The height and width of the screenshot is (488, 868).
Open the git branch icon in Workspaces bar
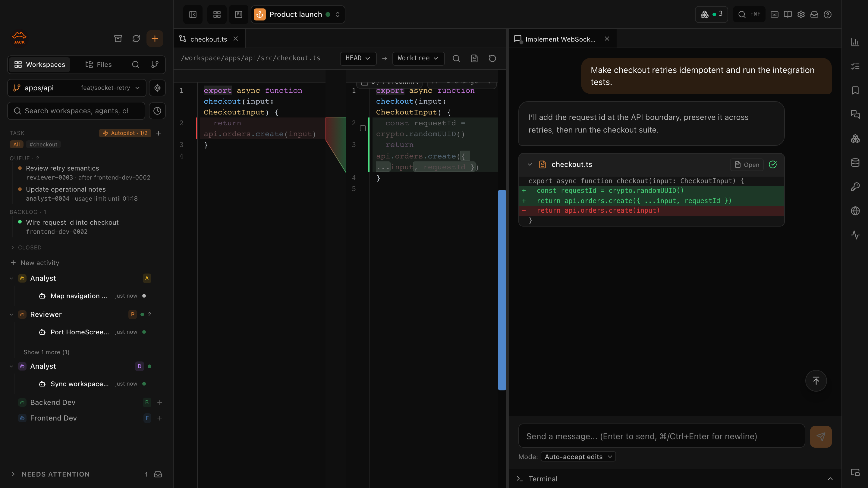(155, 64)
